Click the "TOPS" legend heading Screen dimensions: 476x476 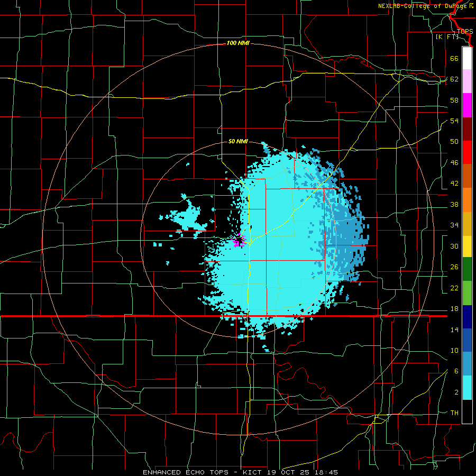pyautogui.click(x=465, y=32)
